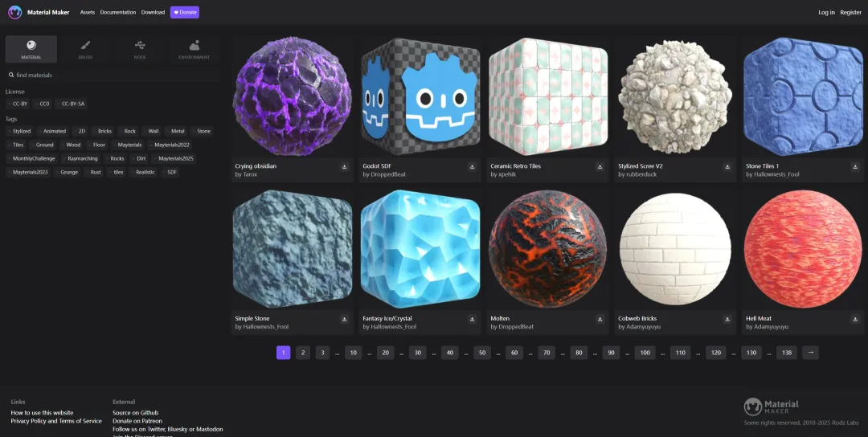
Task: Download the Simple Stone material
Action: 344,319
